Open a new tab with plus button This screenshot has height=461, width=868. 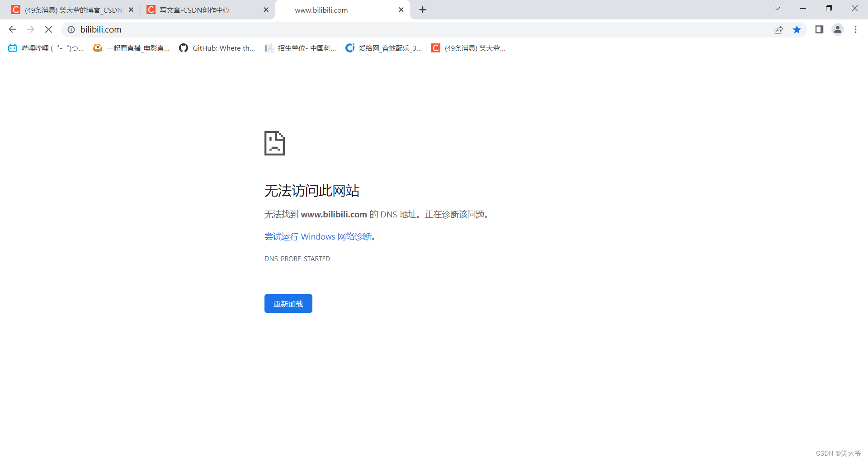423,9
